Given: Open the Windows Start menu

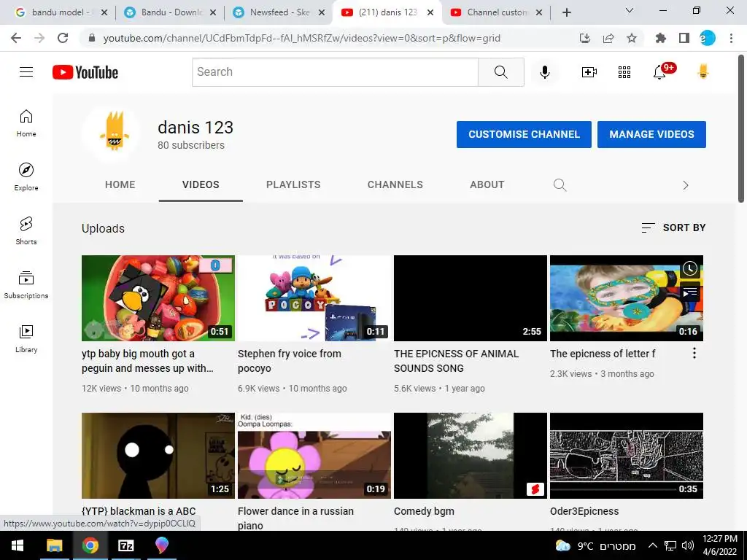Looking at the screenshot, I should [18, 545].
